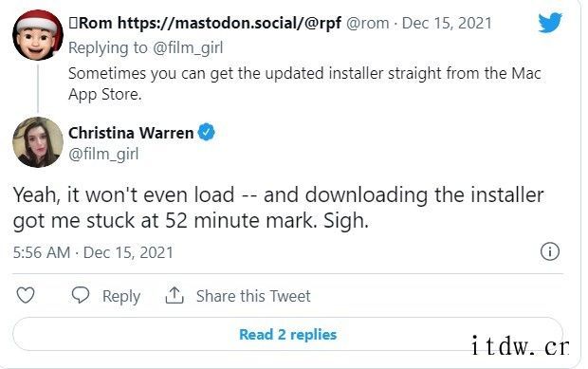This screenshot has height=369, width=588.
Task: Click the Read 2 replies button
Action: pyautogui.click(x=287, y=334)
